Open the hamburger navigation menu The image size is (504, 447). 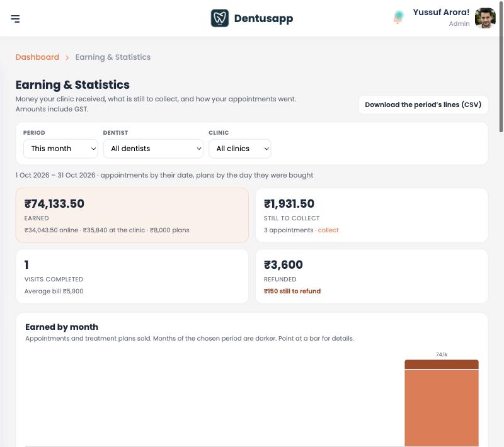click(x=15, y=19)
